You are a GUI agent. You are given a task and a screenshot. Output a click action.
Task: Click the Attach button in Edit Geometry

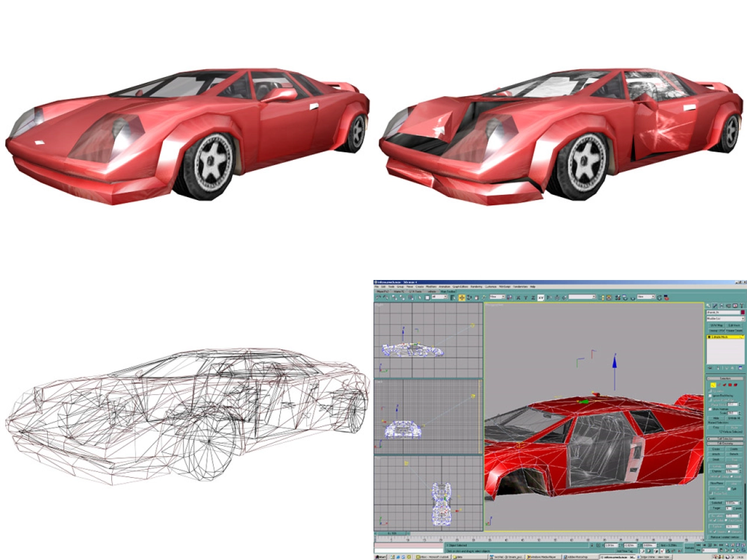pyautogui.click(x=715, y=454)
